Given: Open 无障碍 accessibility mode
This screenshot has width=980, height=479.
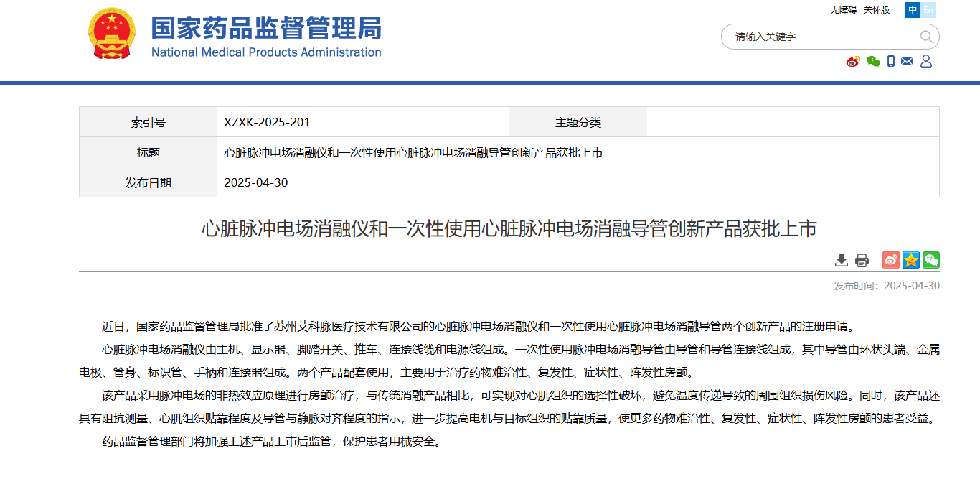Looking at the screenshot, I should pyautogui.click(x=844, y=10).
